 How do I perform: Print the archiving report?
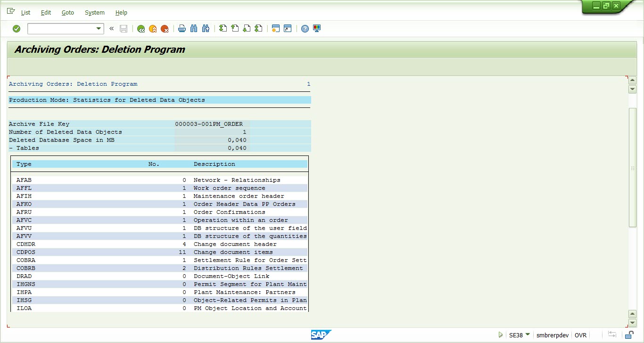tap(182, 28)
